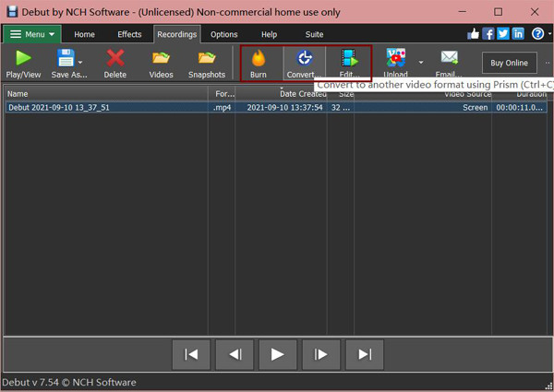The width and height of the screenshot is (554, 392).
Task: Click the Twitter share icon
Action: (503, 34)
